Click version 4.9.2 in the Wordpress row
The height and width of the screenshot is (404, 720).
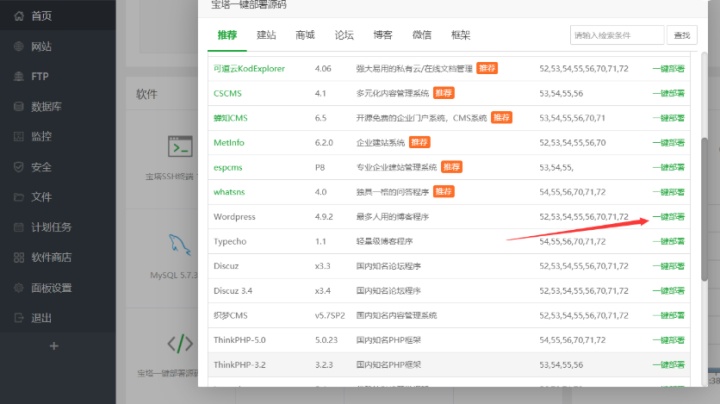[324, 217]
